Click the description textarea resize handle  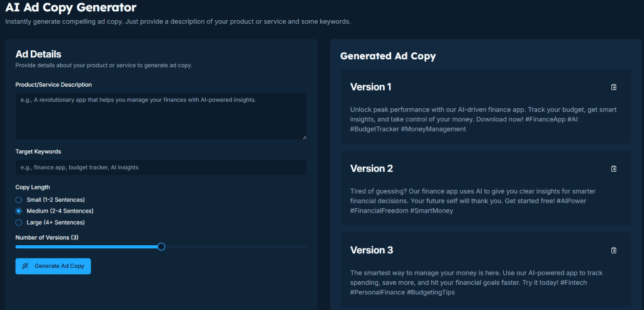(x=304, y=136)
